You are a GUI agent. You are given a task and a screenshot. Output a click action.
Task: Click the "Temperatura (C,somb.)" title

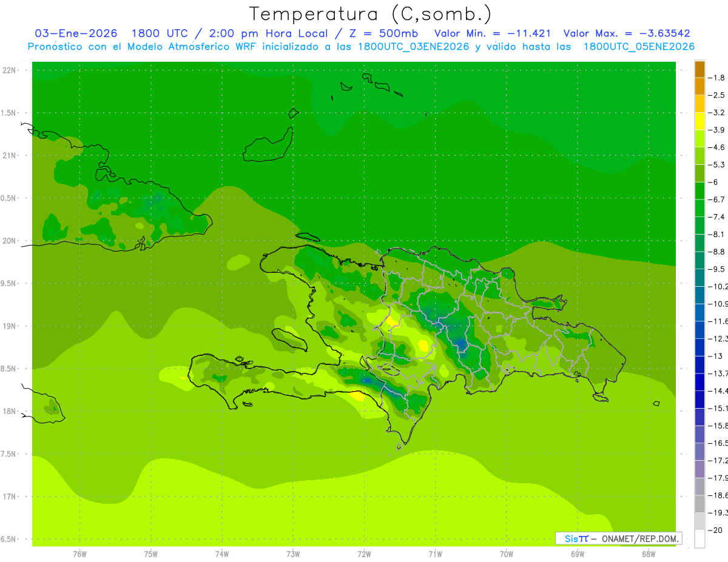(371, 13)
